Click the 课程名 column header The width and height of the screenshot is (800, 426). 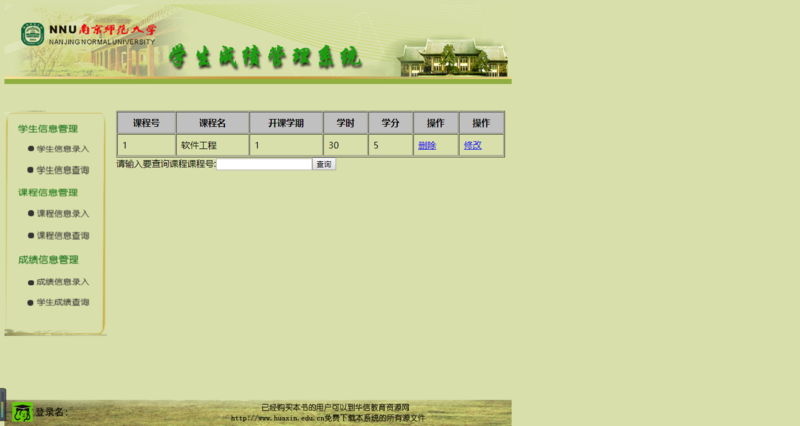212,123
